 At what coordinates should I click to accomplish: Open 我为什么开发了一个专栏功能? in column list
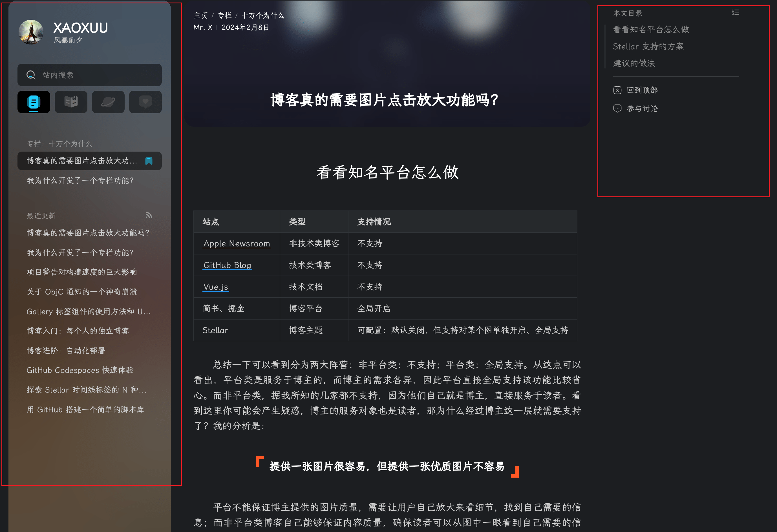click(x=80, y=180)
